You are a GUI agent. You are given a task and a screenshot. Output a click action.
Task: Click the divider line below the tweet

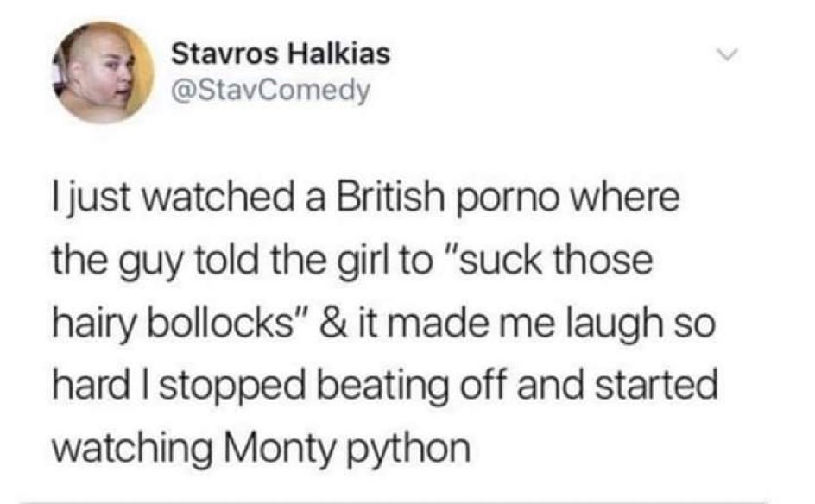coord(395,502)
